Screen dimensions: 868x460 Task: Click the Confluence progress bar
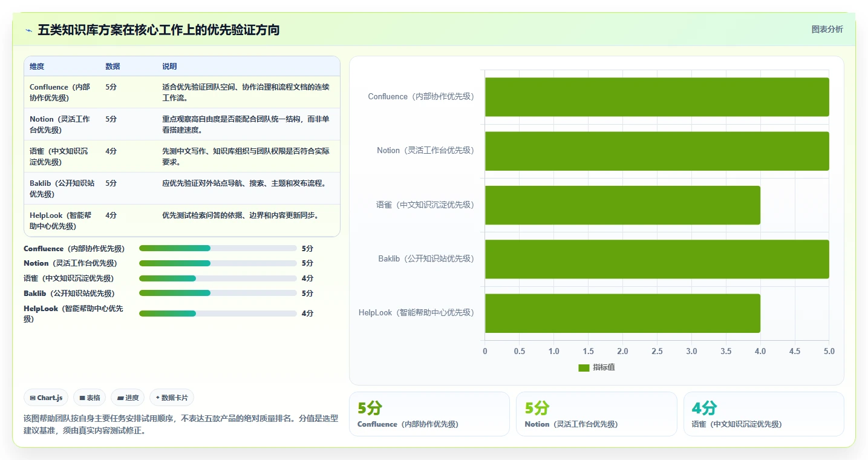(x=218, y=248)
